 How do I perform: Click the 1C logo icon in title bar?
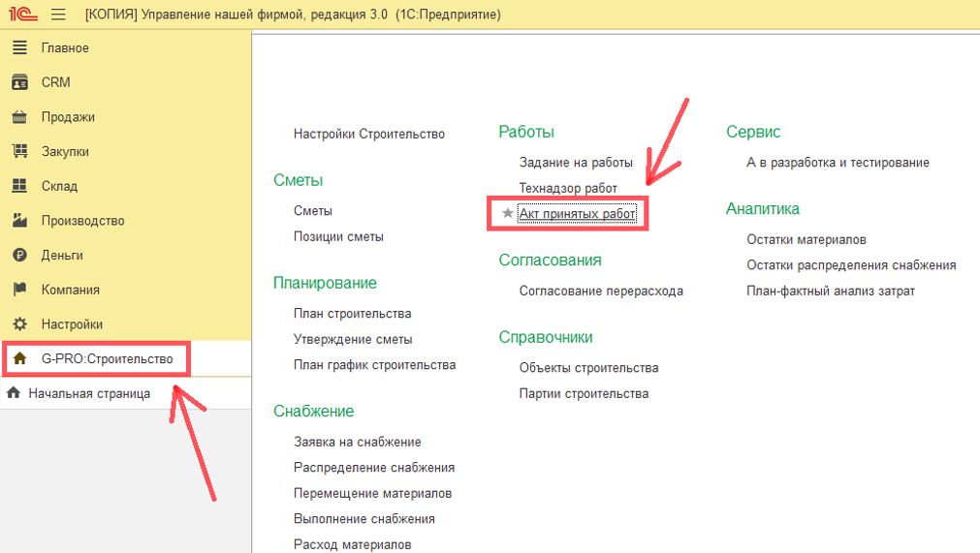tap(20, 15)
